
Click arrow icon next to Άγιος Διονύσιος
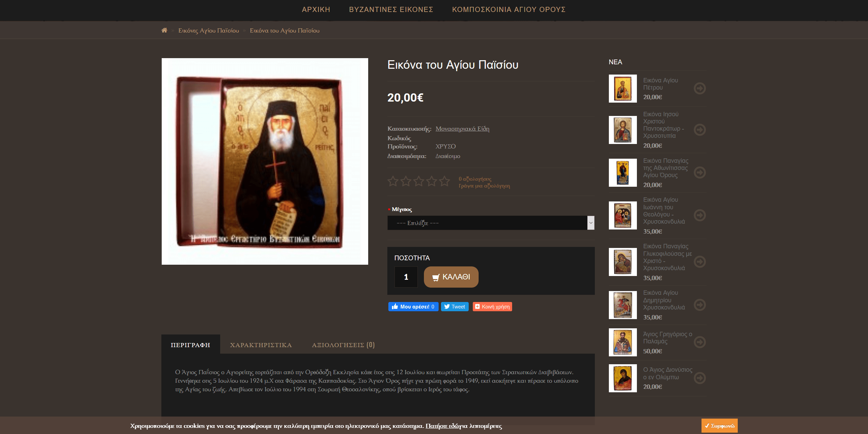point(700,378)
